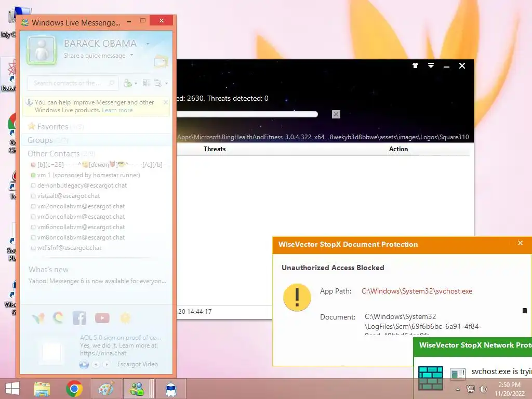Click the Windows Live Messenger taskbar button

click(x=137, y=389)
